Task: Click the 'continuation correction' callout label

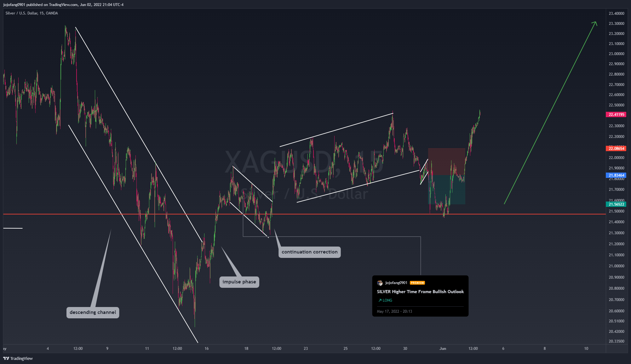Action: click(309, 252)
